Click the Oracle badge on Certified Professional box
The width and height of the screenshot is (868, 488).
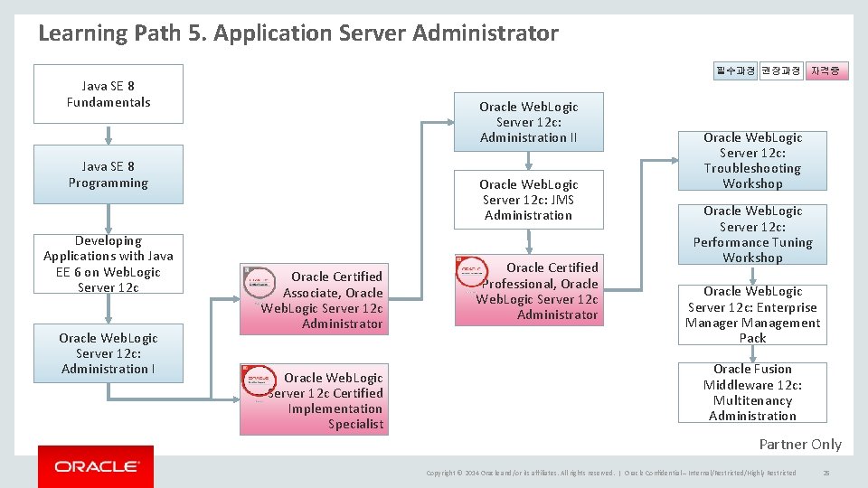point(472,271)
